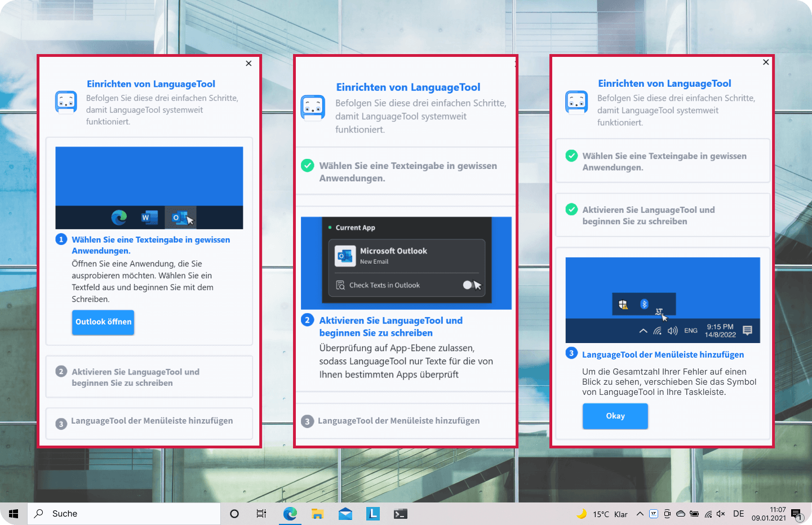Close the third setup panel with Okay

(766, 62)
